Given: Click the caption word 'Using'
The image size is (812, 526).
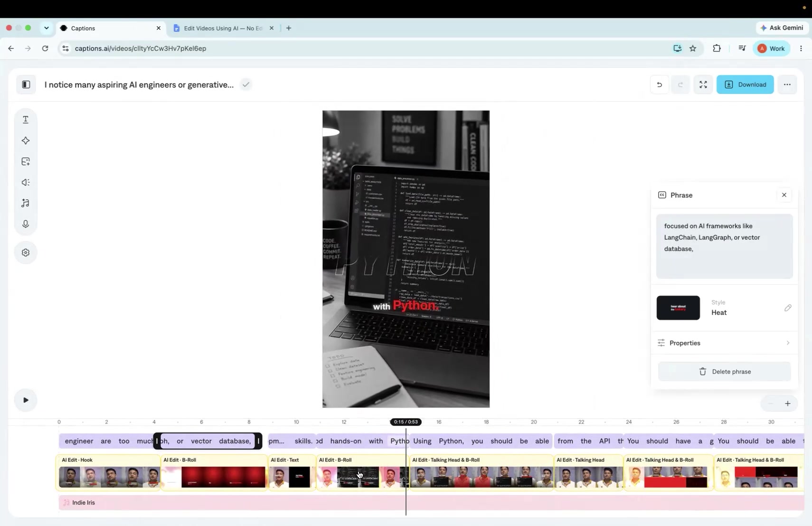Looking at the screenshot, I should (422, 441).
